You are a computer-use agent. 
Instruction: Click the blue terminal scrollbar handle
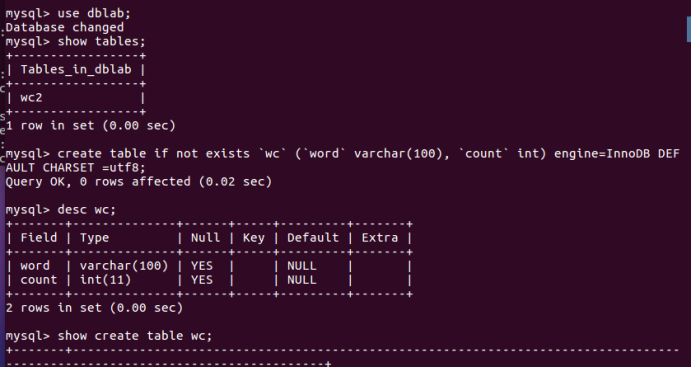tap(689, 29)
